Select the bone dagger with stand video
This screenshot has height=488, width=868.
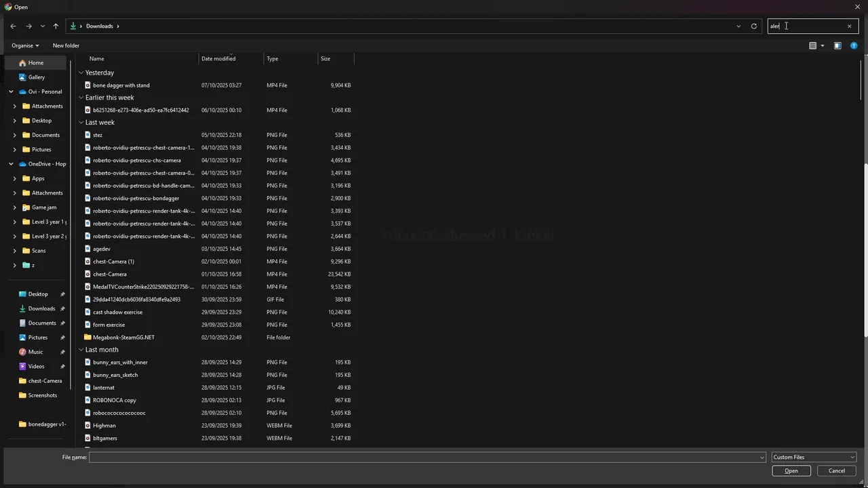point(121,85)
